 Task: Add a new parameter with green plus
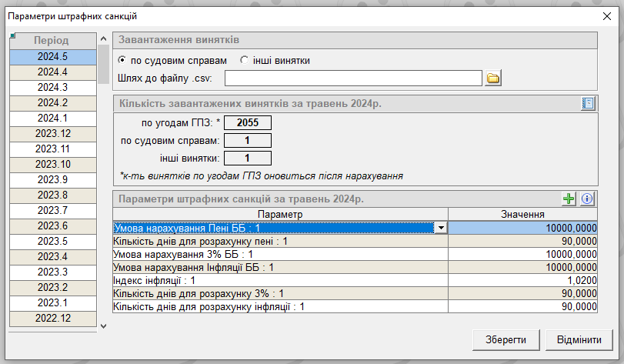pyautogui.click(x=569, y=199)
